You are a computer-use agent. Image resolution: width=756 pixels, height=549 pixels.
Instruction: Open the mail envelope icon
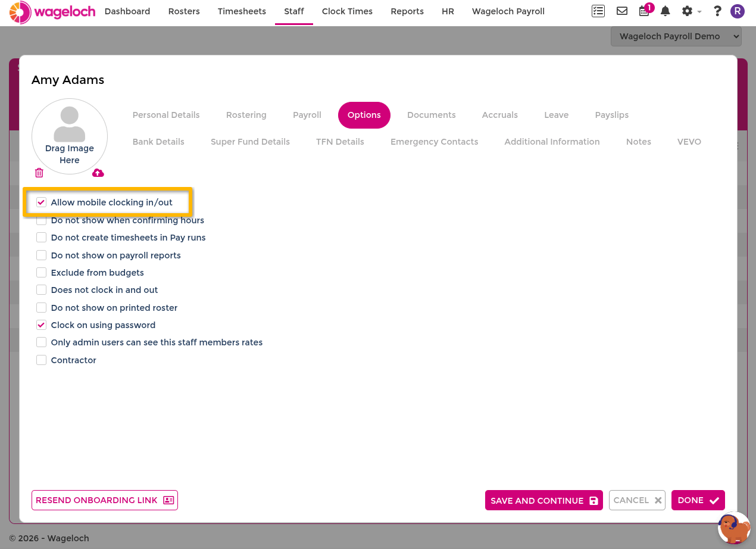point(622,11)
